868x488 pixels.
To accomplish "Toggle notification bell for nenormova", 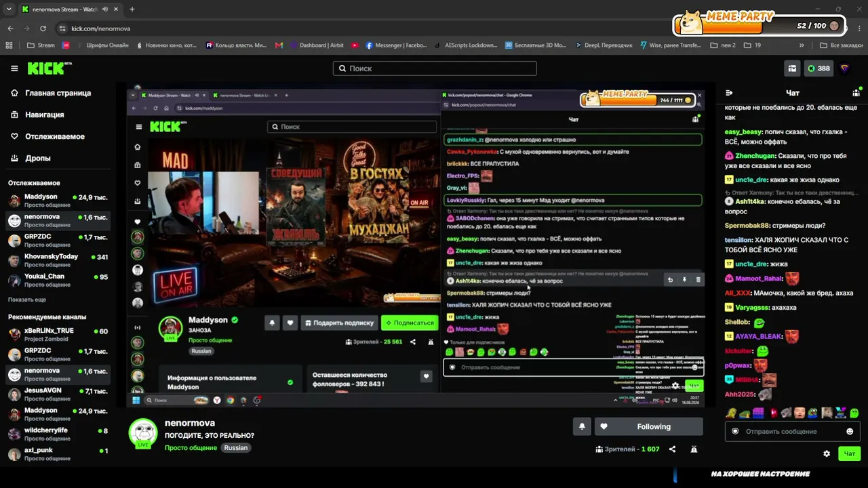I will [x=582, y=426].
